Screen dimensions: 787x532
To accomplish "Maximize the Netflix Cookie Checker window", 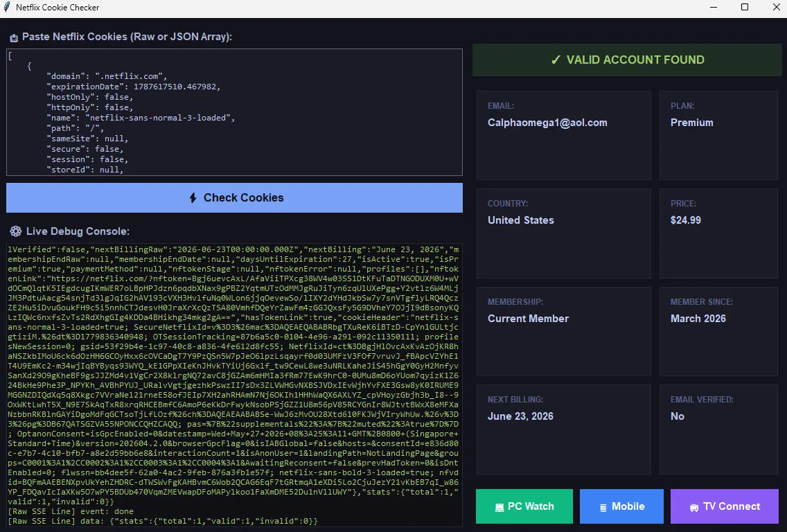I will coord(745,7).
